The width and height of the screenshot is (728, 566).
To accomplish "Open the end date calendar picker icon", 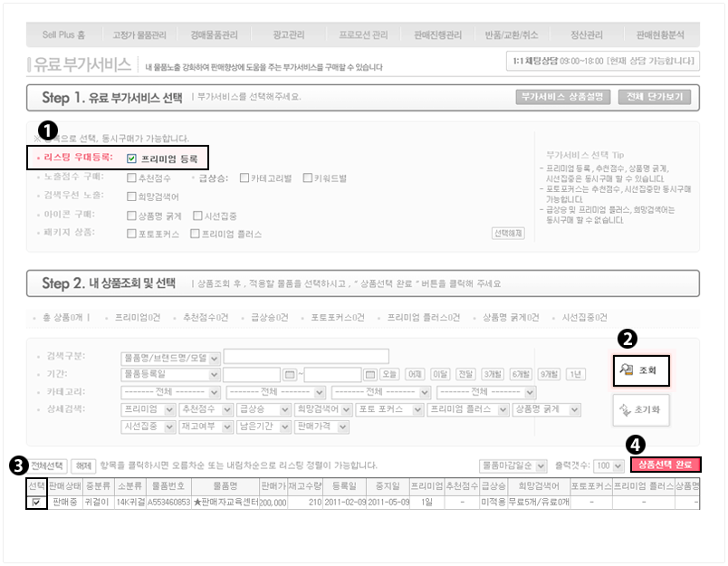I will click(369, 374).
